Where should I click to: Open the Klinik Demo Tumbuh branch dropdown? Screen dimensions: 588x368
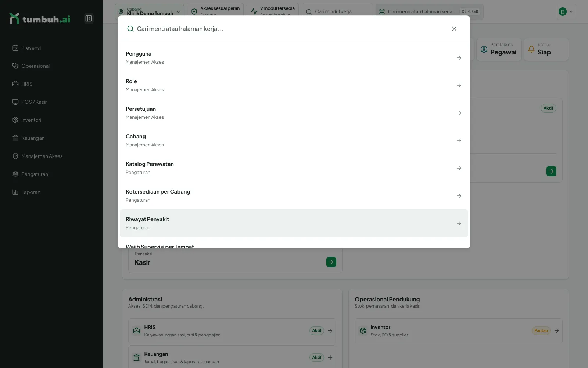pyautogui.click(x=149, y=11)
